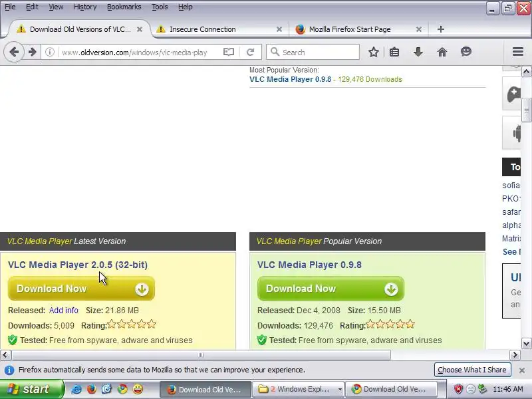Click the horizontal scrollbar right arrow

click(515, 355)
